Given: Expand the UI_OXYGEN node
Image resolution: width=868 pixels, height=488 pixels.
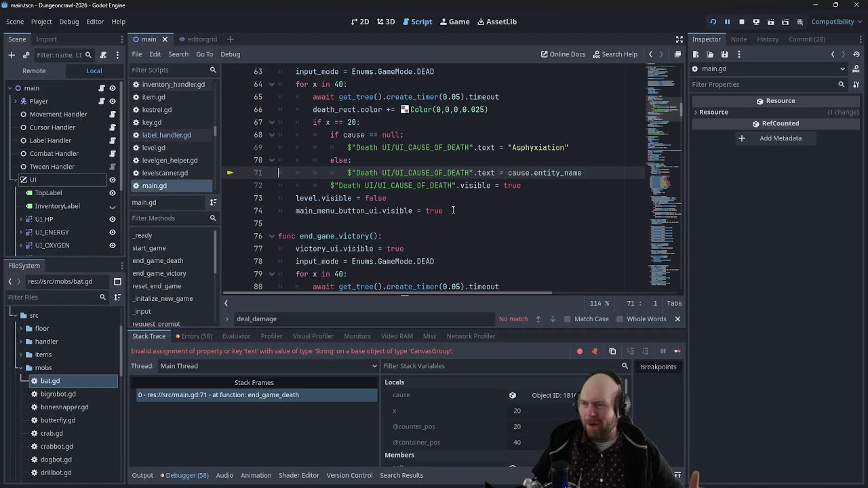Looking at the screenshot, I should (21, 245).
